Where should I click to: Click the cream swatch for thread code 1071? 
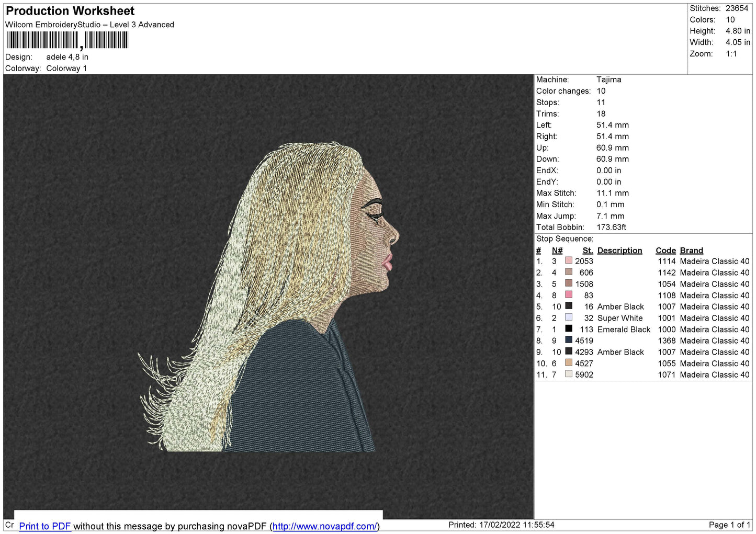[569, 374]
